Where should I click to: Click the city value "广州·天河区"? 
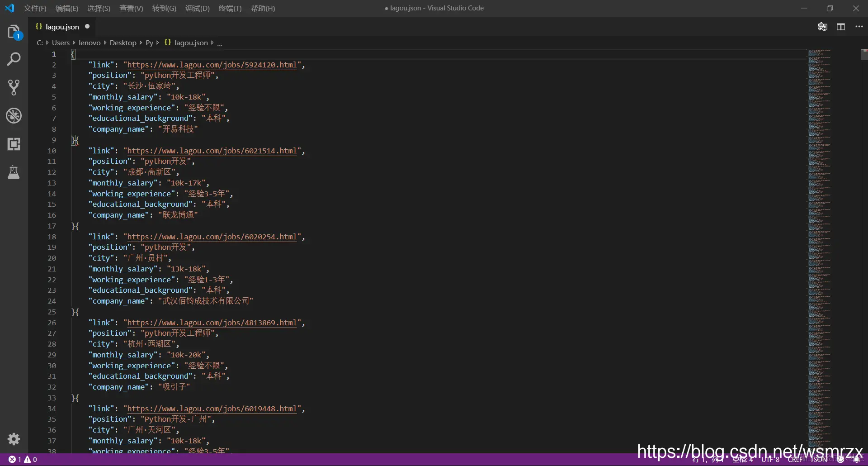tap(150, 430)
